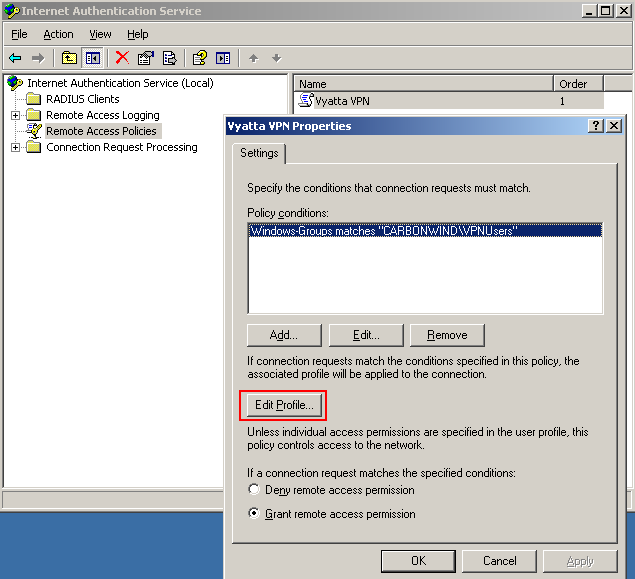Close the Vyatta VPN Properties dialog

(614, 126)
